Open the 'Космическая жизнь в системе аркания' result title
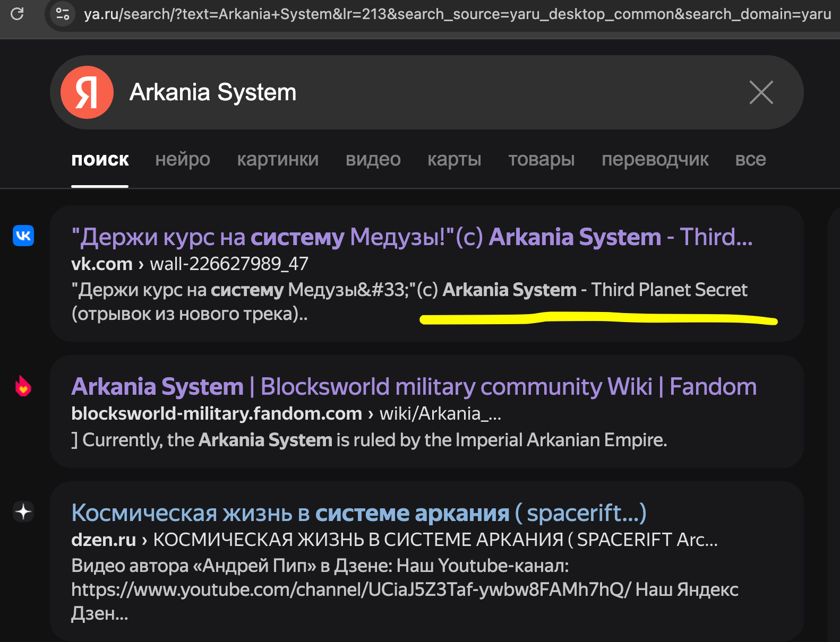The height and width of the screenshot is (642, 840). click(x=359, y=513)
